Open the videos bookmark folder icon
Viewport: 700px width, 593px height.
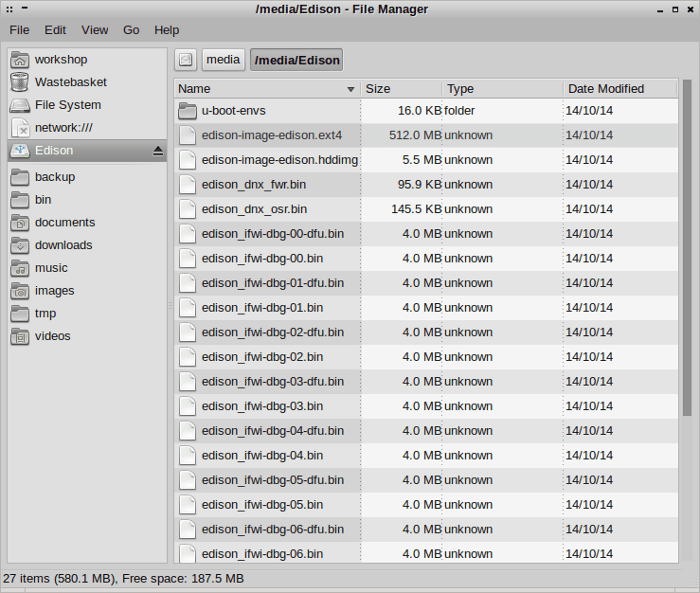click(x=20, y=336)
